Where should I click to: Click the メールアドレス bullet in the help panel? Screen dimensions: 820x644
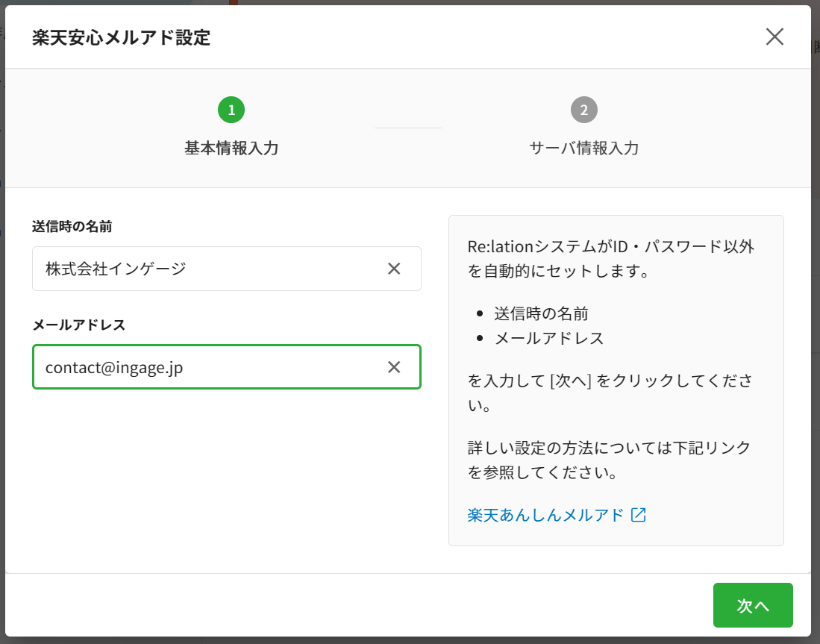coord(549,338)
